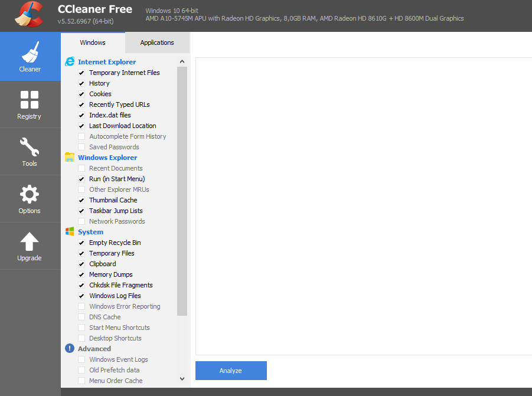Click the CCleaner Free title

click(95, 9)
